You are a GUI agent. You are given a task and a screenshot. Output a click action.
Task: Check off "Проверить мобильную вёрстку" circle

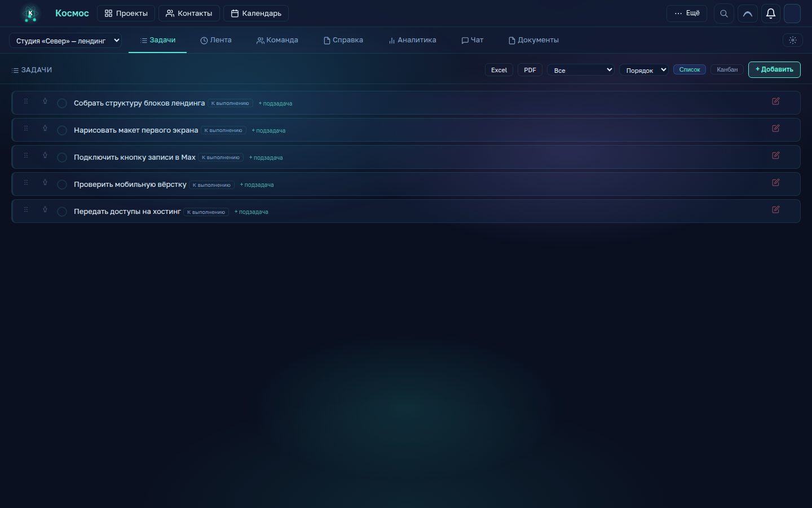click(x=62, y=185)
